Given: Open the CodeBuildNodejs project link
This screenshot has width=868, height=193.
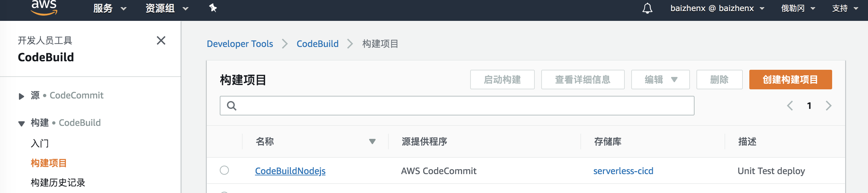Looking at the screenshot, I should tap(290, 171).
